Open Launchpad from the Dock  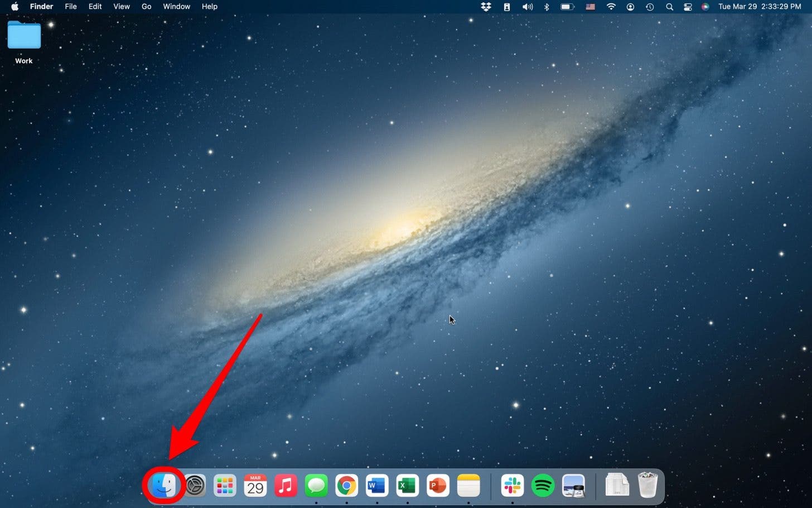225,485
